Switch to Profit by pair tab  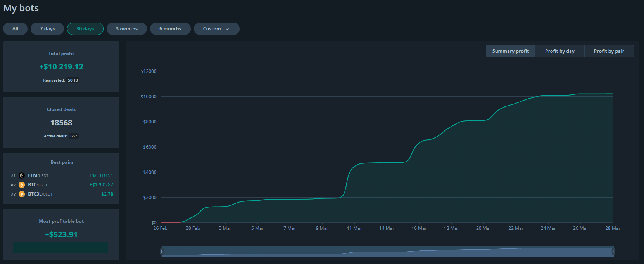(x=609, y=51)
